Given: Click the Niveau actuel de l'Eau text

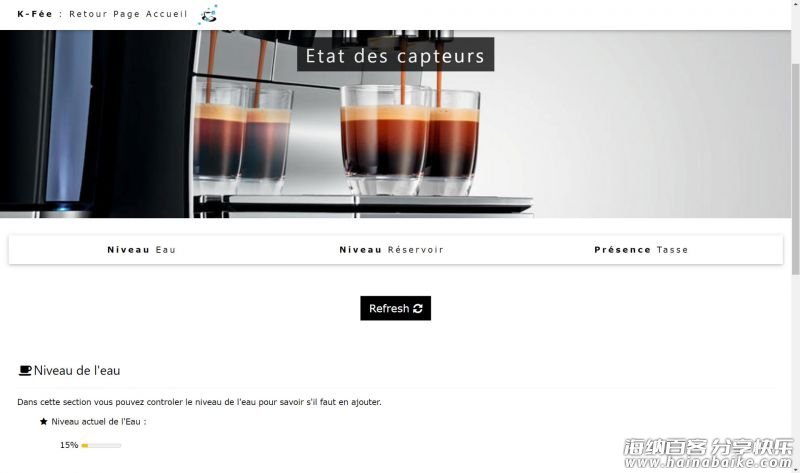Looking at the screenshot, I should coord(98,421).
